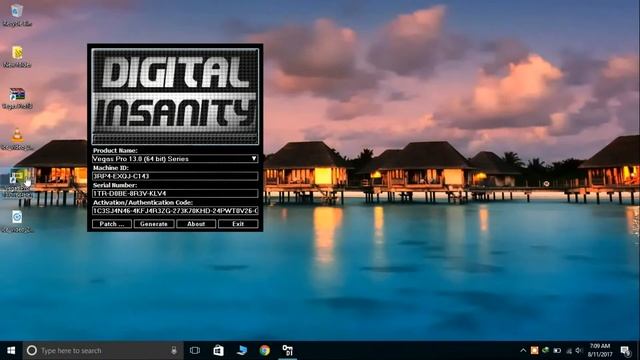Open Google Chrome from the taskbar
Image resolution: width=640 pixels, height=360 pixels.
(x=264, y=350)
